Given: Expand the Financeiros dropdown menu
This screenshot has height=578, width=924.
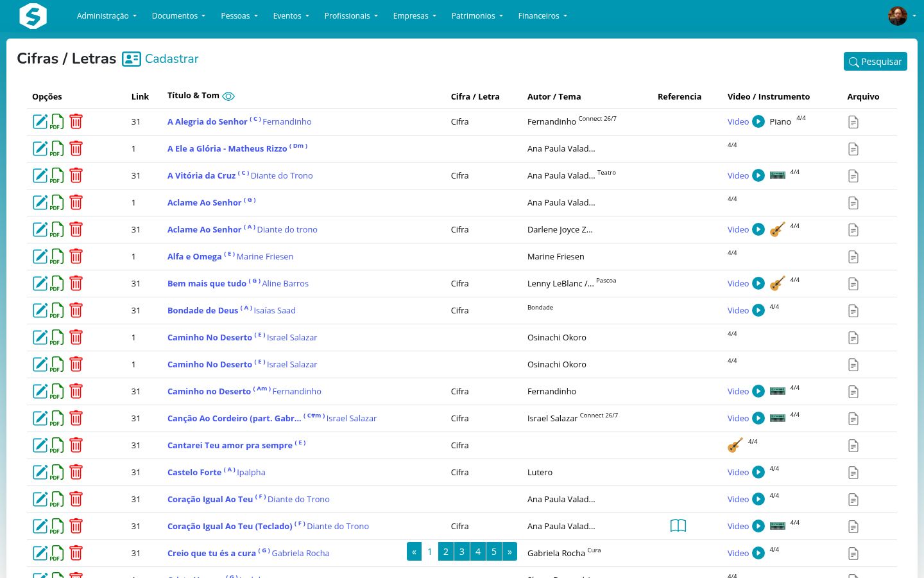Looking at the screenshot, I should pos(543,16).
